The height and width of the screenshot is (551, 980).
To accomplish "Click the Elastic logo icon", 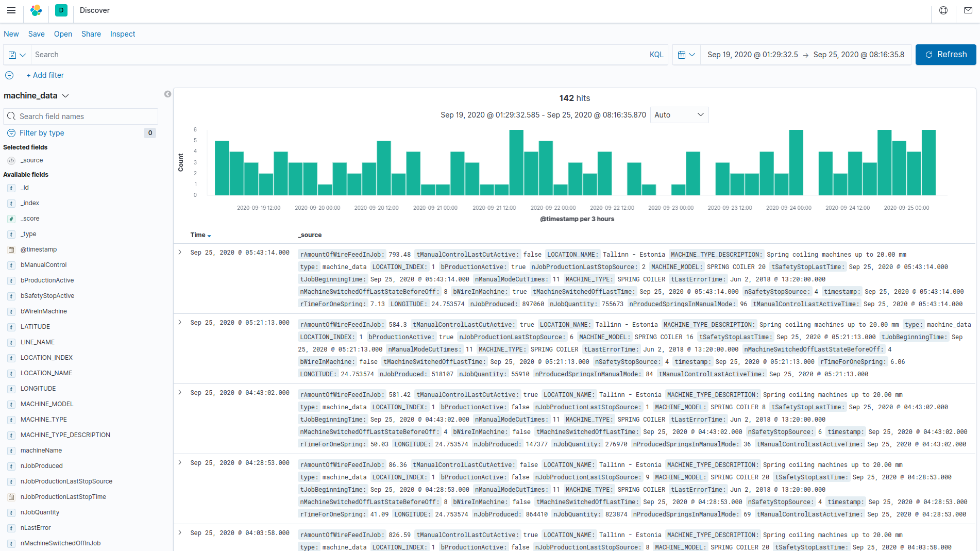I will pyautogui.click(x=36, y=10).
